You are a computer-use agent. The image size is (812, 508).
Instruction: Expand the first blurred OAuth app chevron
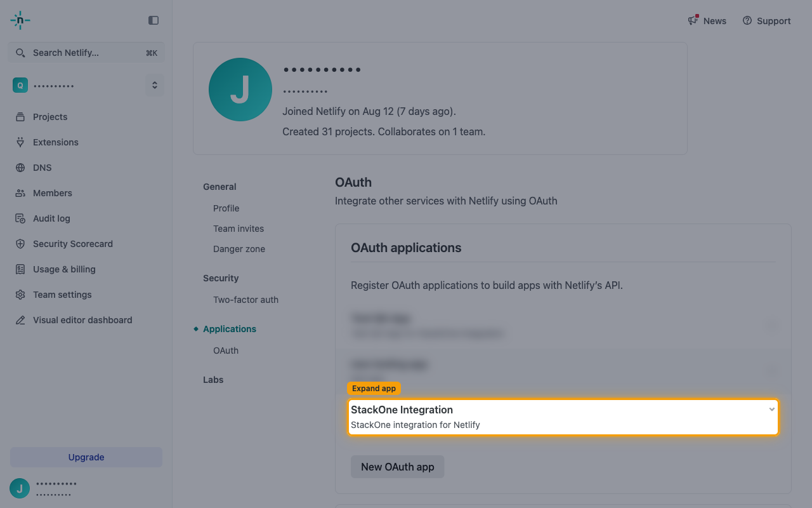pyautogui.click(x=772, y=326)
